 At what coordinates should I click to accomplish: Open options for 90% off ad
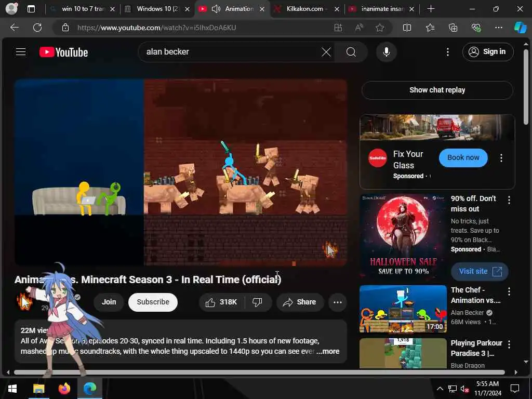tap(509, 200)
